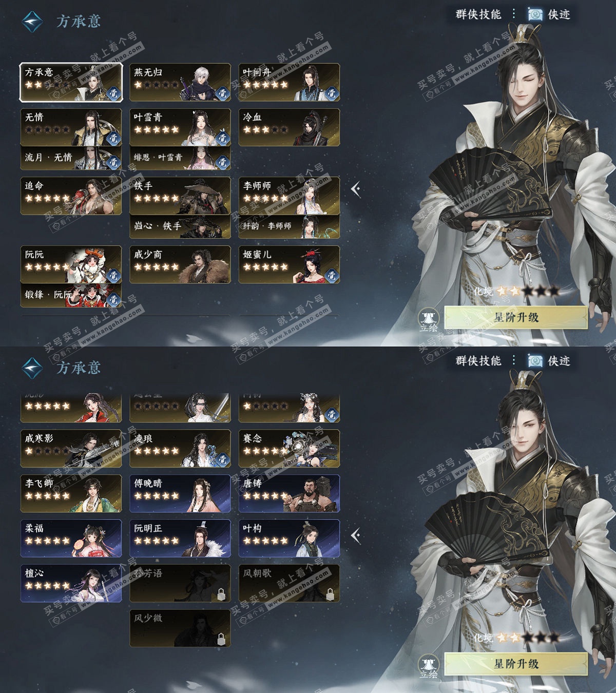Click the lock icon on 凤朝歌's card
Viewport: 616px width, 693px height.
pos(330,594)
